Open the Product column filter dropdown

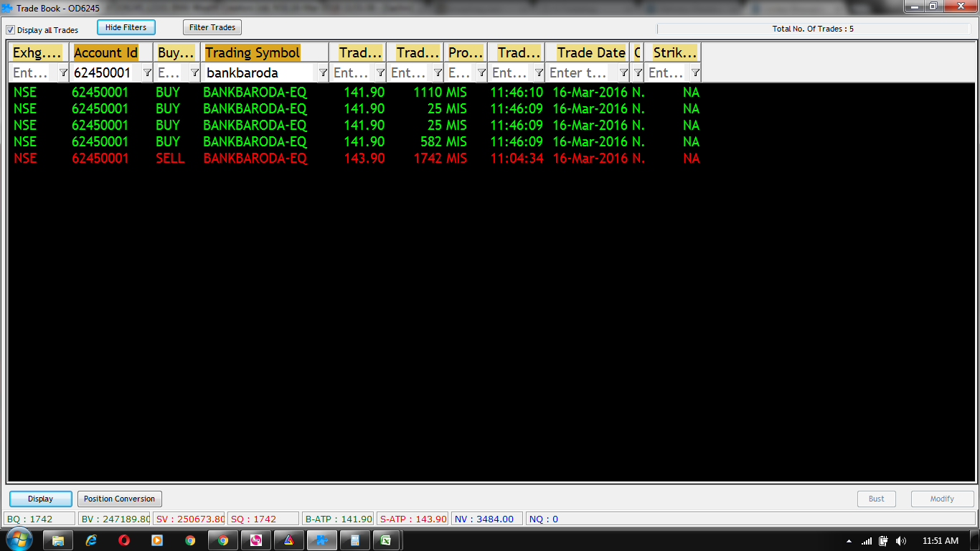pos(481,73)
